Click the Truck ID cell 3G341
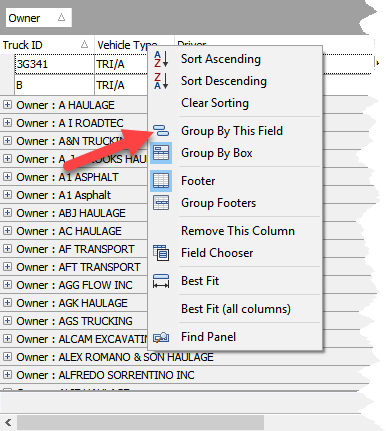Viewport: 386px width, 431px height. 54,64
